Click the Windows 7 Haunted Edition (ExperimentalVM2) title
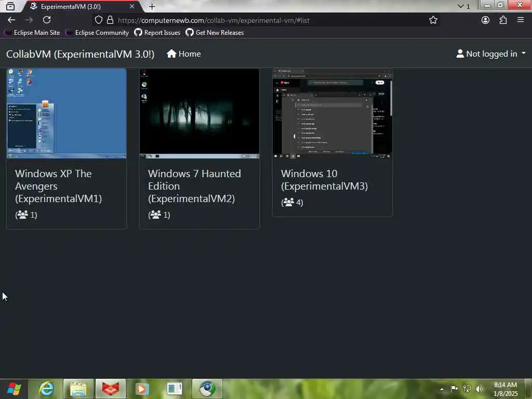532x399 pixels. tap(195, 186)
